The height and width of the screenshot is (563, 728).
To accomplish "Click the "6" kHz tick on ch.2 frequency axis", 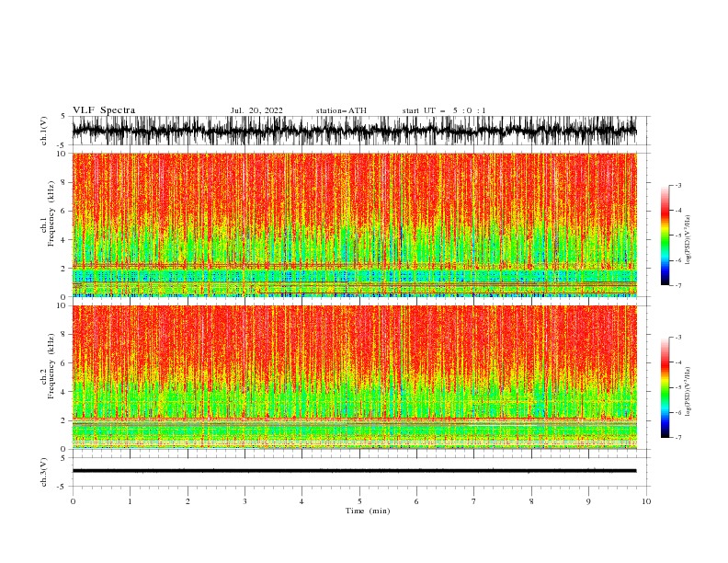I will tap(64, 363).
